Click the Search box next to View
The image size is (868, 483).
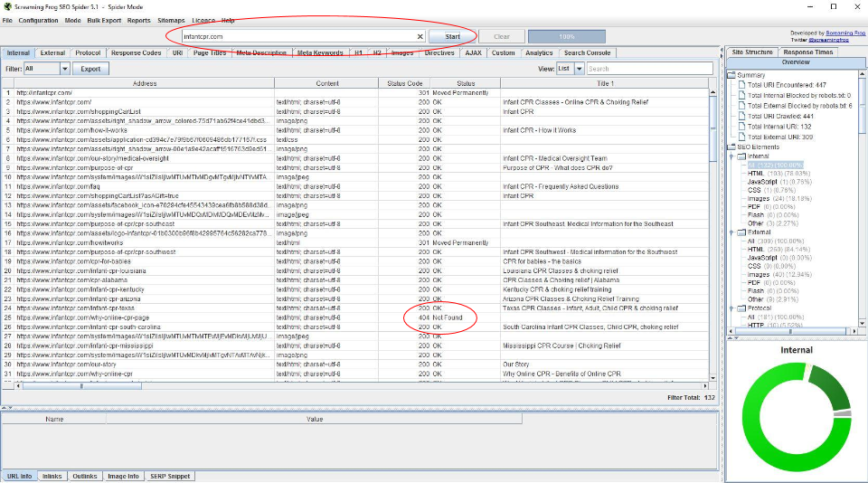coord(649,69)
